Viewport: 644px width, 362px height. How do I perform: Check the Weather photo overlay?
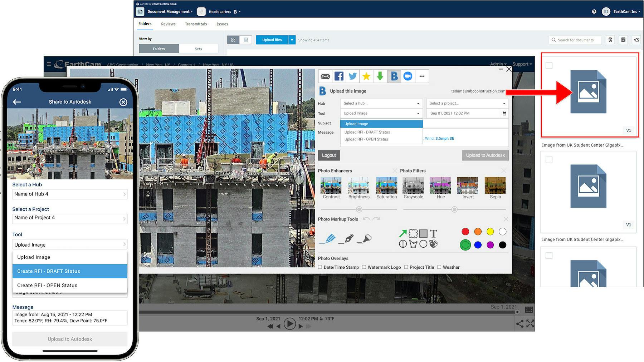[439, 267]
